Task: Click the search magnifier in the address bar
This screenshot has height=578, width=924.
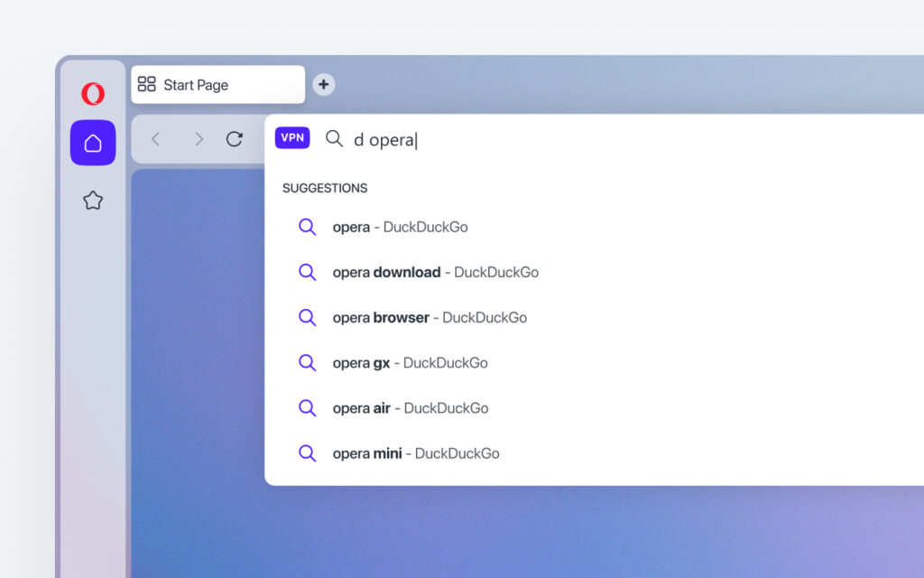Action: coord(334,138)
